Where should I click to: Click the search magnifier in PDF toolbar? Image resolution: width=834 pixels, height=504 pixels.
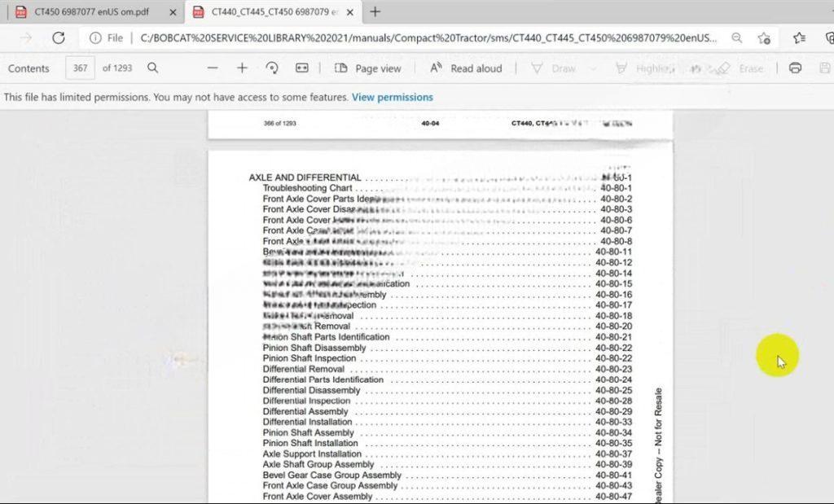point(152,68)
